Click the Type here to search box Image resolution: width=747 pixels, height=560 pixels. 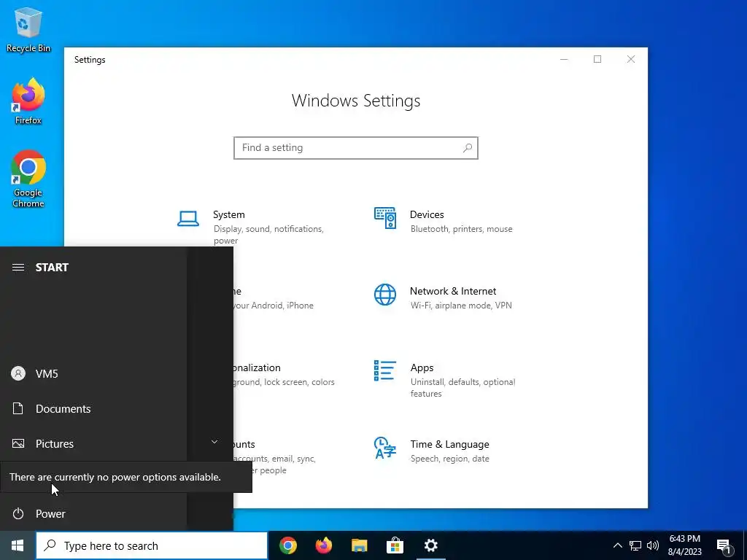coord(152,545)
